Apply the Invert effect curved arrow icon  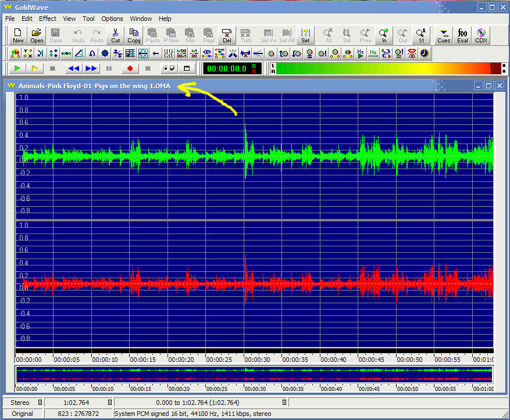(x=92, y=53)
